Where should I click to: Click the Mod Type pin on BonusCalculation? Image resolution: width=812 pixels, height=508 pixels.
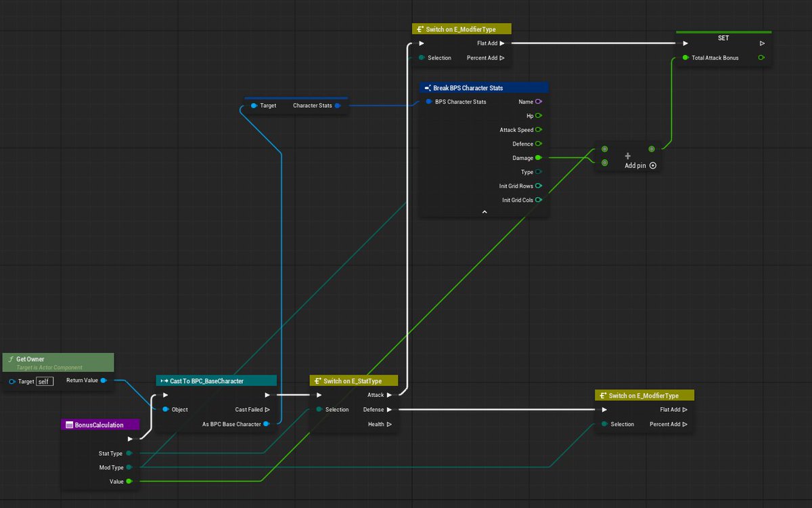click(129, 467)
